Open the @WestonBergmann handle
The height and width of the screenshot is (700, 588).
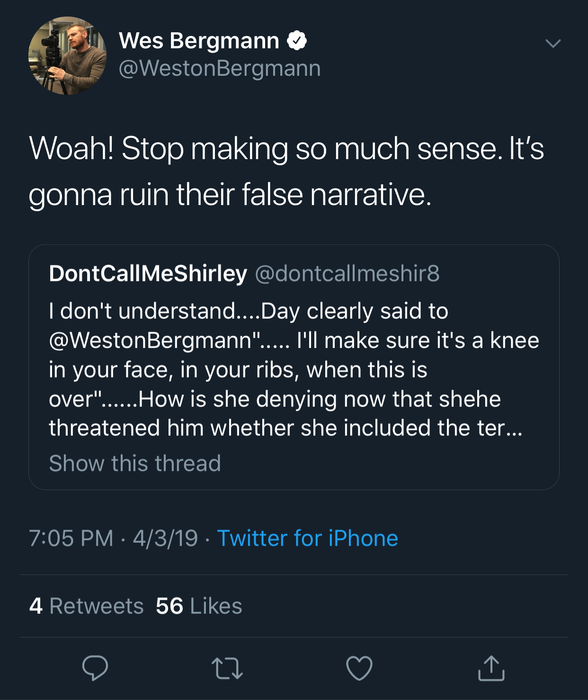(x=220, y=68)
